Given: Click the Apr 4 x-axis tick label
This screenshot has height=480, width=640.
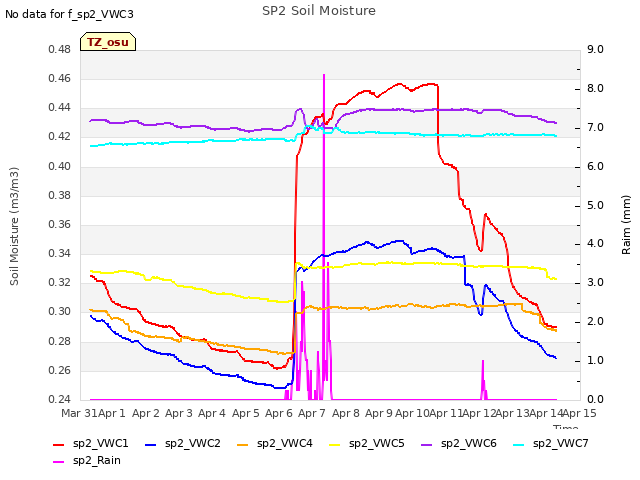Looking at the screenshot, I should pyautogui.click(x=212, y=413).
